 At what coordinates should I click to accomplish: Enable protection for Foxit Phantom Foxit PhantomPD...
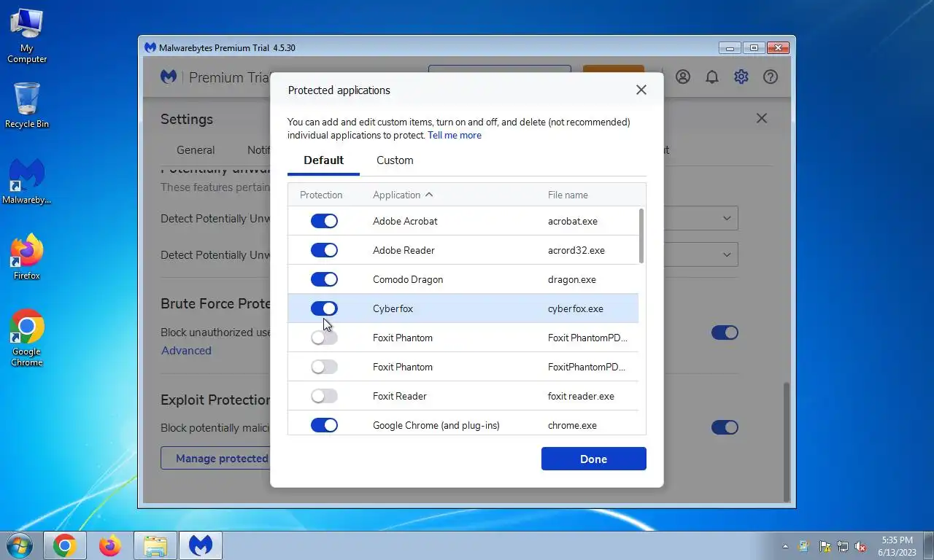click(x=324, y=338)
